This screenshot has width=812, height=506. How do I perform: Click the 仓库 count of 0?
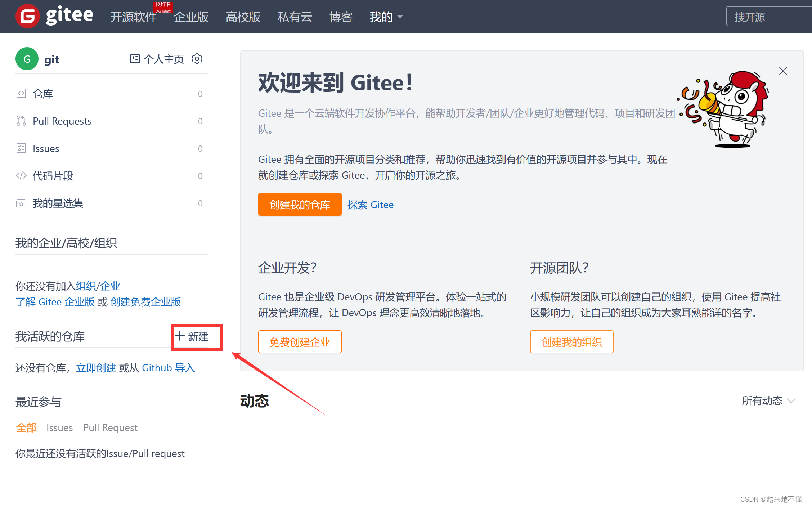pos(200,94)
